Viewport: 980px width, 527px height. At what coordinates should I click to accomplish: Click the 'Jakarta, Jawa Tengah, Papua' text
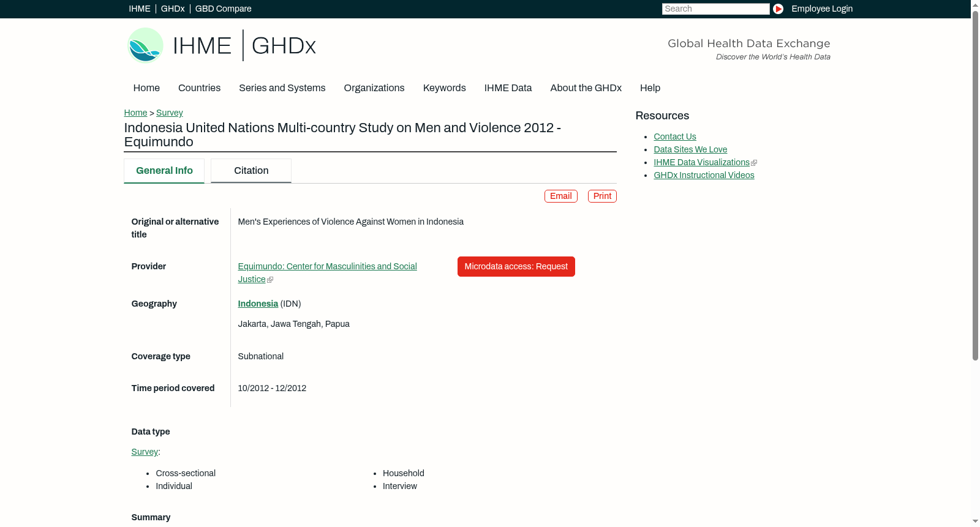click(x=294, y=324)
